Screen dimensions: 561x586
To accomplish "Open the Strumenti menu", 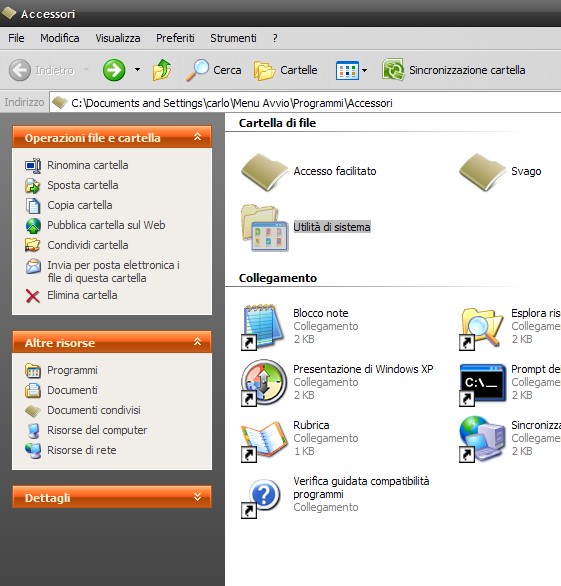I will (233, 38).
